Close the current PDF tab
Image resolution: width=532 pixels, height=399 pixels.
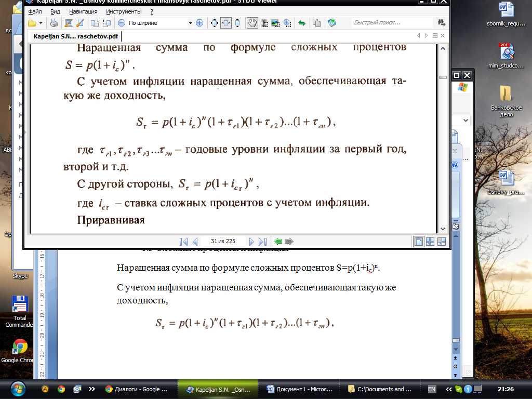tap(443, 36)
